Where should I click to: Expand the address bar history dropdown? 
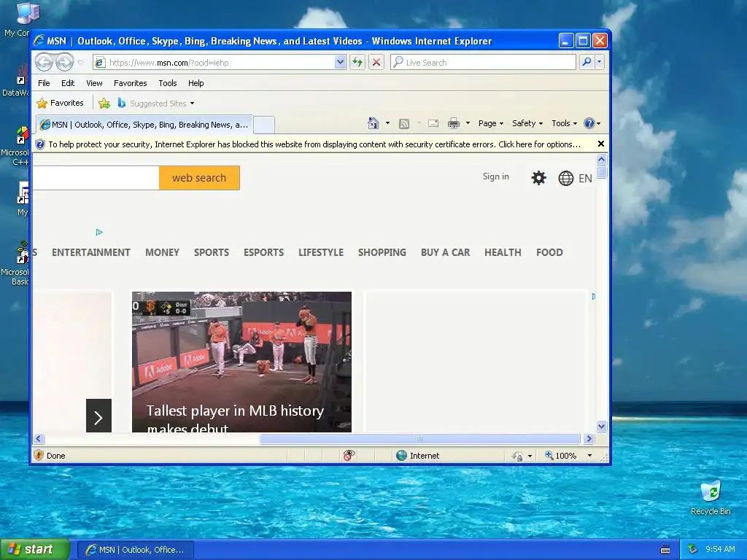click(340, 63)
